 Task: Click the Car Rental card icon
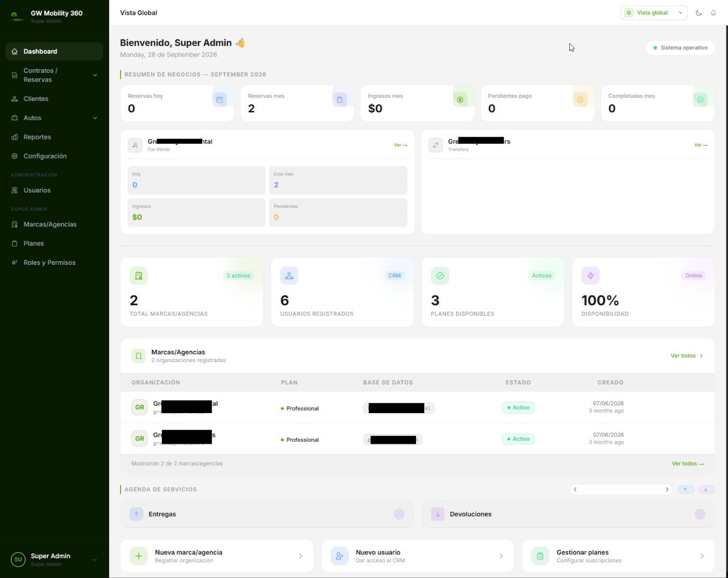click(x=135, y=145)
